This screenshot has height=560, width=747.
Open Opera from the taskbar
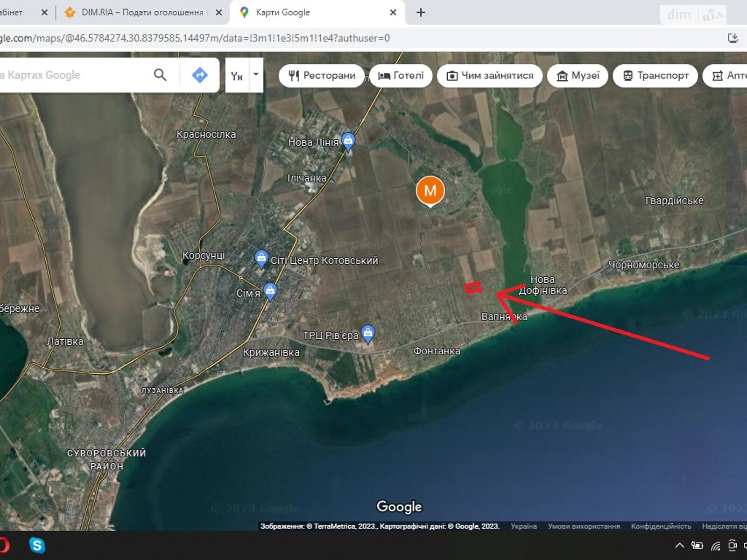tap(4, 545)
